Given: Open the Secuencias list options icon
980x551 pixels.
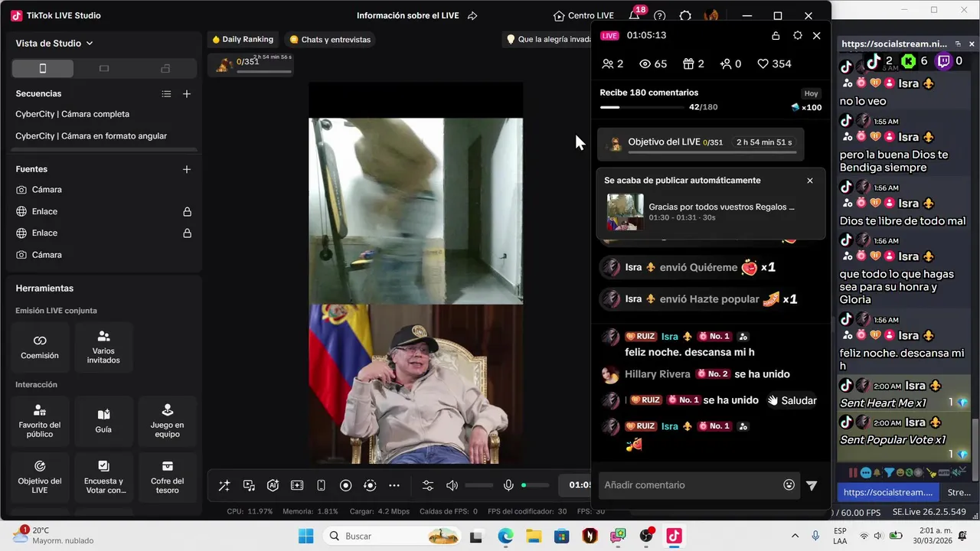Looking at the screenshot, I should pyautogui.click(x=166, y=94).
